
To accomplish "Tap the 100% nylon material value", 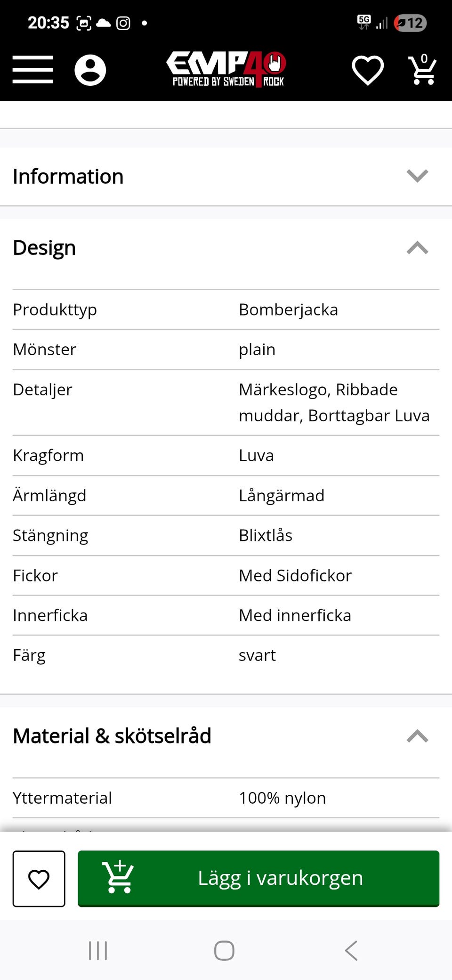I will [282, 798].
